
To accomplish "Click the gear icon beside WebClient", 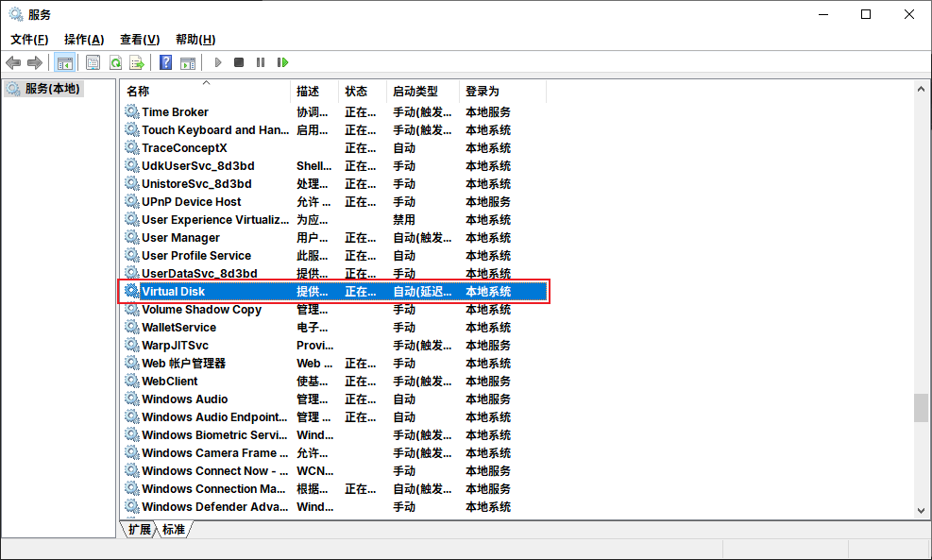I will click(132, 382).
